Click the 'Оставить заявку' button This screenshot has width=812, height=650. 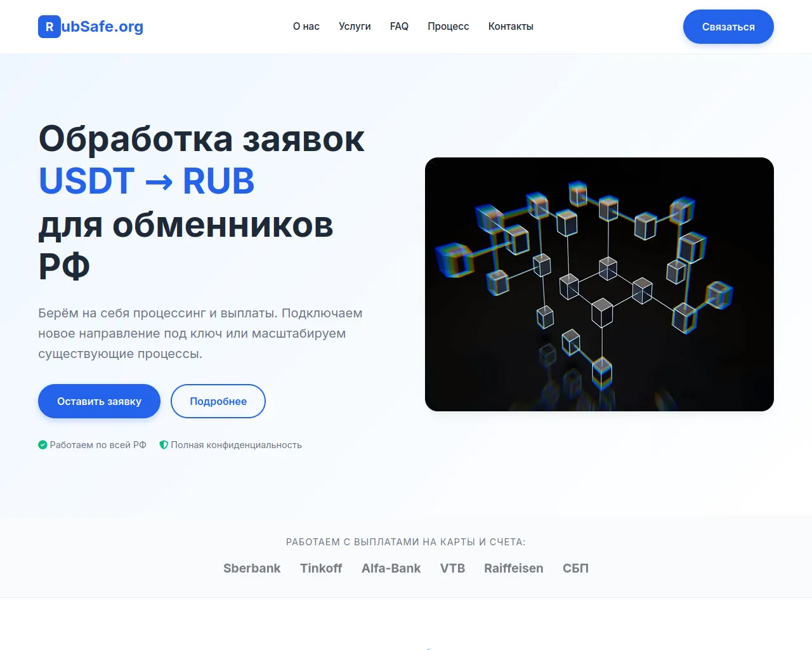(x=99, y=401)
